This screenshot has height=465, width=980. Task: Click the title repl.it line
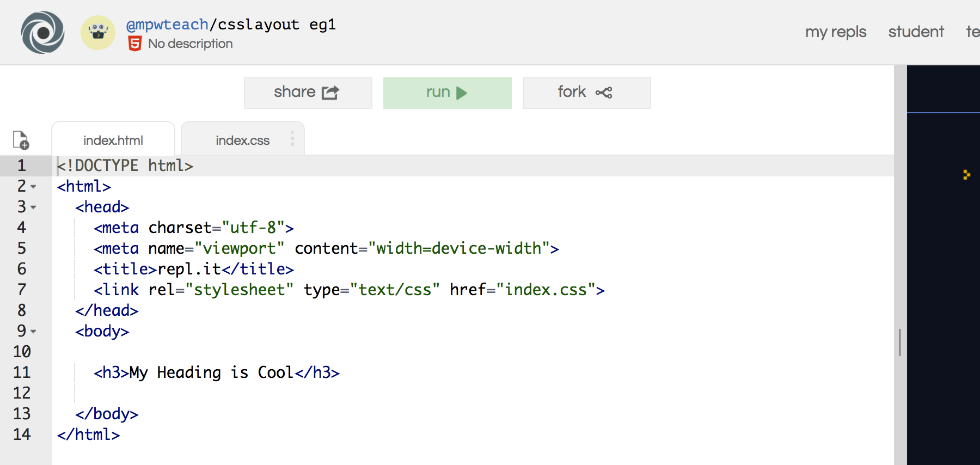pyautogui.click(x=194, y=269)
